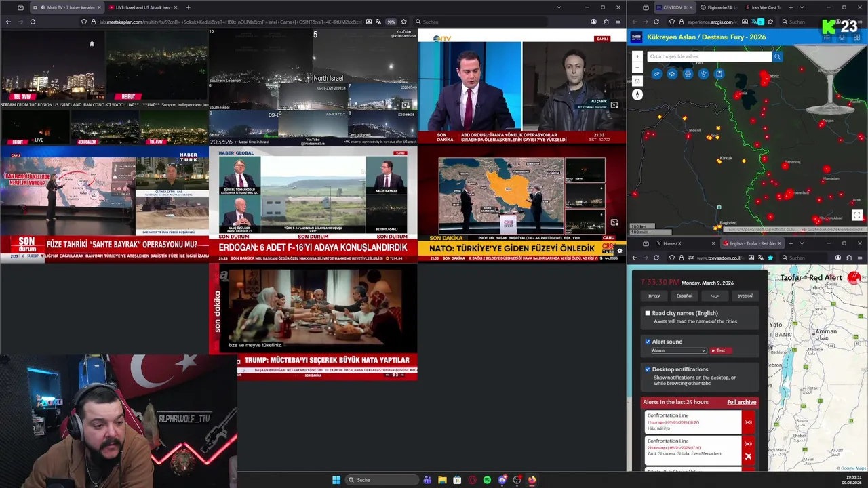Image resolution: width=868 pixels, height=488 pixels.
Task: Open new tab in ArcGIS browser window
Action: (791, 7)
